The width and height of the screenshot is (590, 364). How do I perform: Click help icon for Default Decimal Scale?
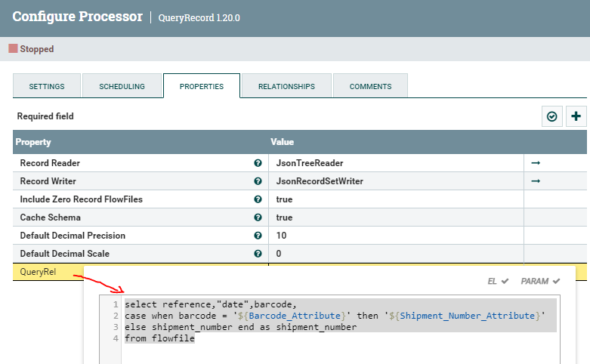point(258,254)
